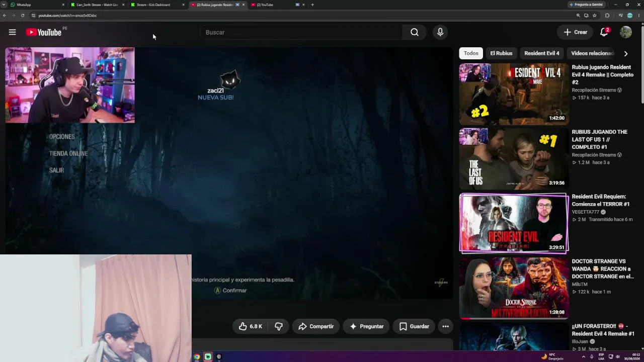This screenshot has width=644, height=362.
Task: Open the tab search dropdown arrow
Action: pyautogui.click(x=4, y=5)
